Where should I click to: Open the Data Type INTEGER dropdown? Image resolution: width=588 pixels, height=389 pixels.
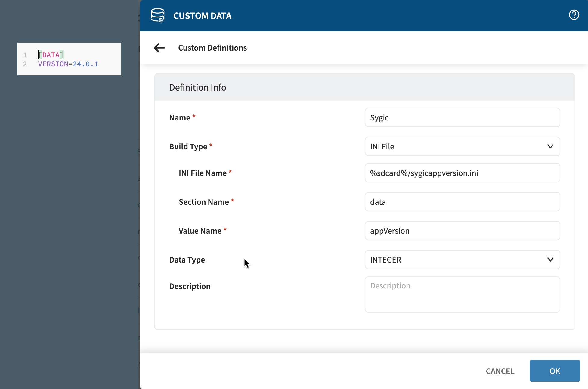click(x=462, y=260)
